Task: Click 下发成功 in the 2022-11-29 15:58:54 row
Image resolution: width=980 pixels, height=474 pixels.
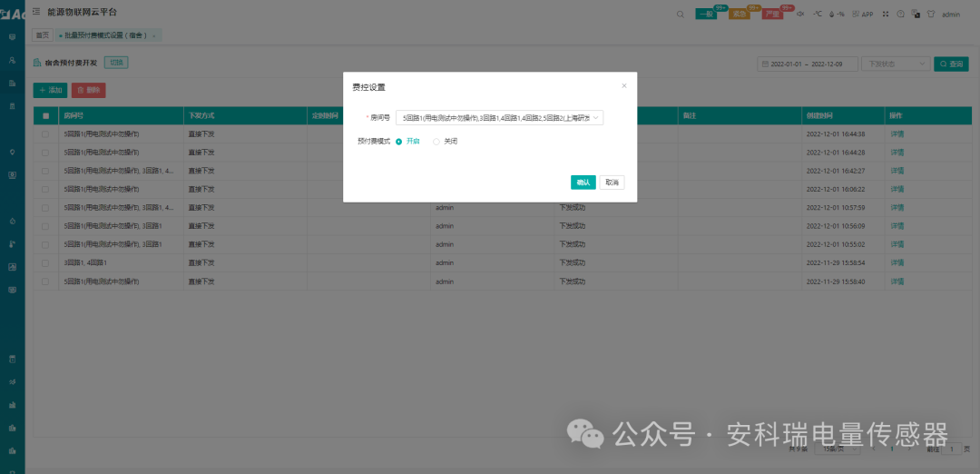Action: [x=572, y=262]
